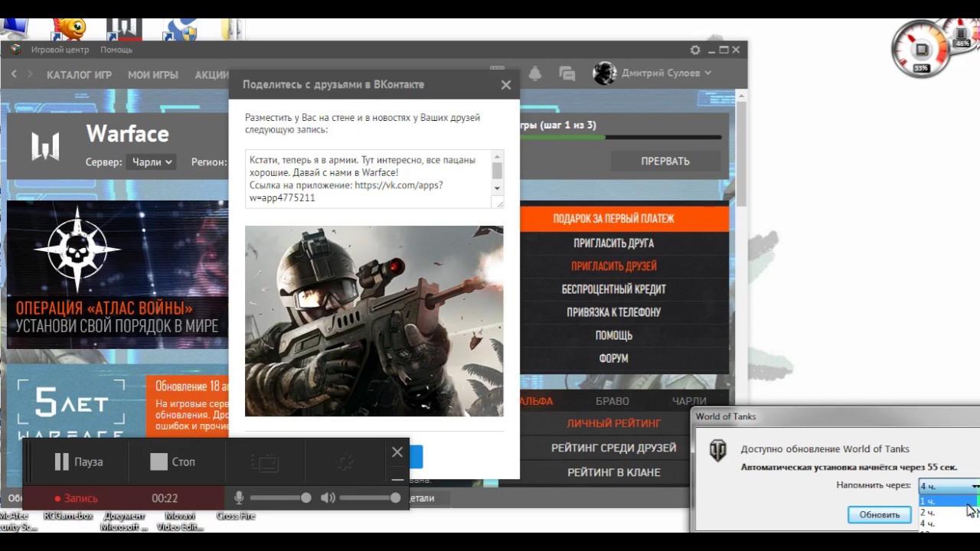Expand Дмитрий Сулоев account menu
This screenshot has height=551, width=980.
tap(666, 73)
